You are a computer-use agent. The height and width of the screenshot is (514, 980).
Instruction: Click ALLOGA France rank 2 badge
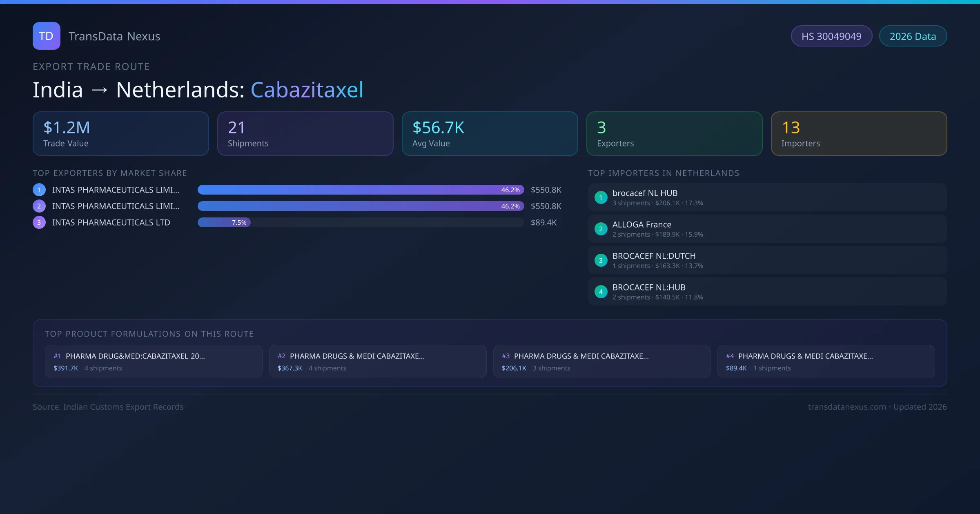coord(601,229)
